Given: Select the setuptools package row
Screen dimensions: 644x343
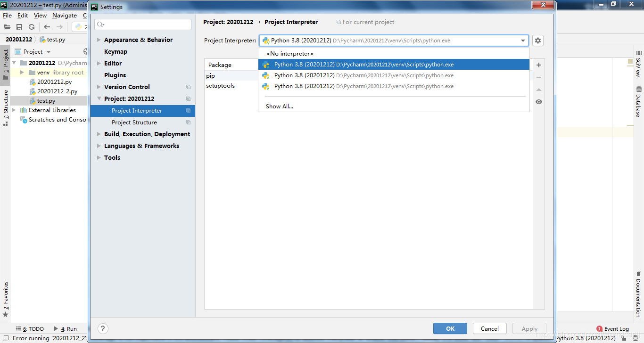Looking at the screenshot, I should 231,86.
